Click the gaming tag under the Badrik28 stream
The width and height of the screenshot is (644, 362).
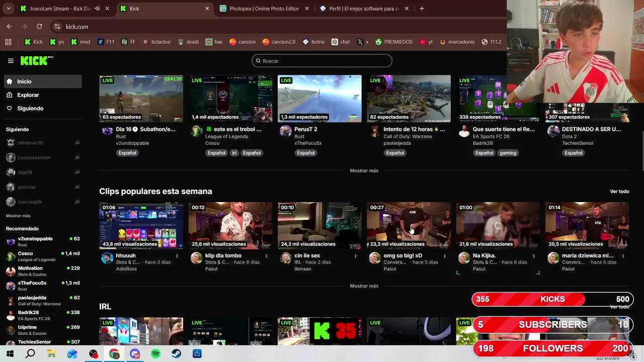(508, 153)
